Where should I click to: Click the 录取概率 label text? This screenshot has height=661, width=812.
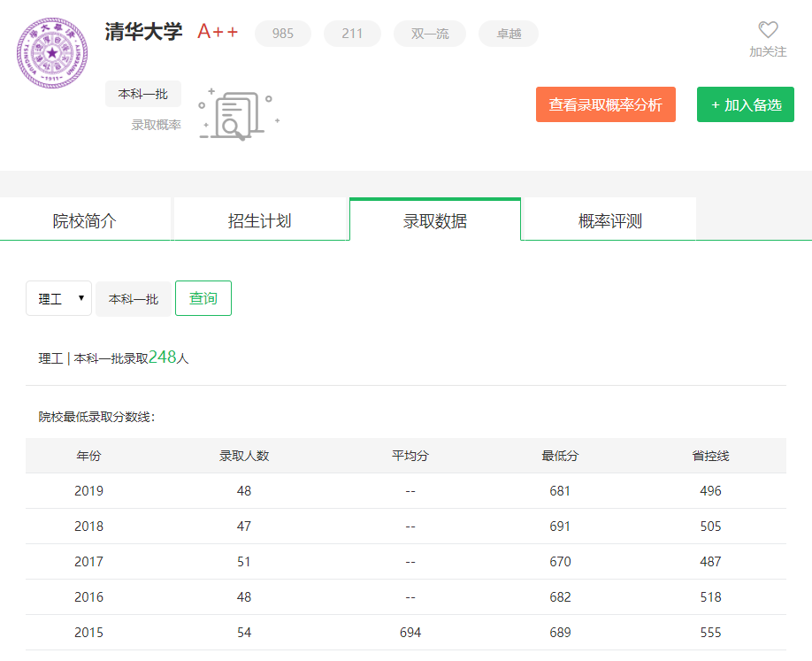(156, 125)
